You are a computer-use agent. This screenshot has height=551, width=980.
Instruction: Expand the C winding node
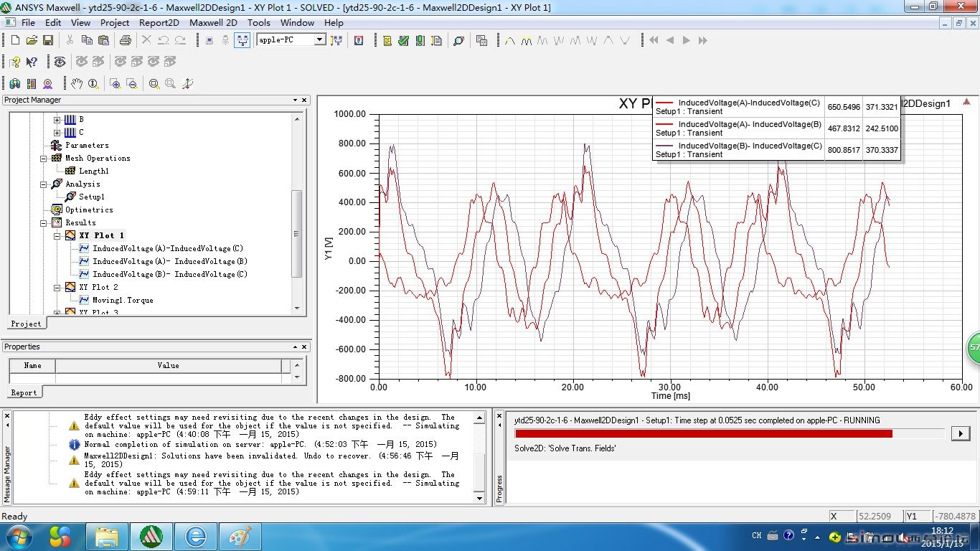coord(57,132)
